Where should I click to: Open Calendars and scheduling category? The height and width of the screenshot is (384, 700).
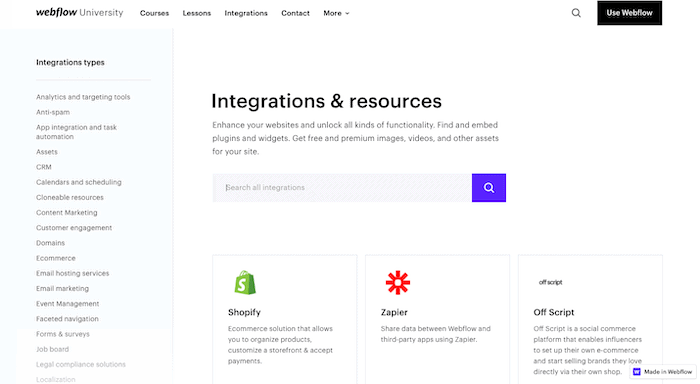point(79,182)
